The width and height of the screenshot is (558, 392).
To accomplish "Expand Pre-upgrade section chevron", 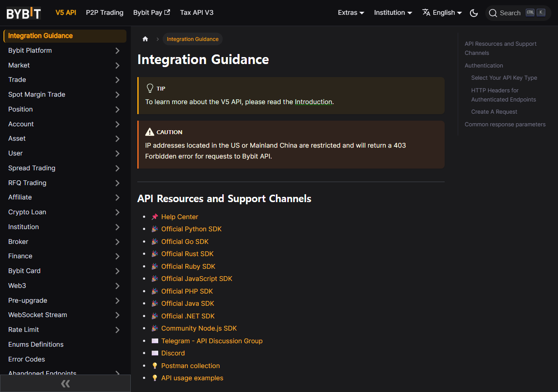I will [117, 301].
